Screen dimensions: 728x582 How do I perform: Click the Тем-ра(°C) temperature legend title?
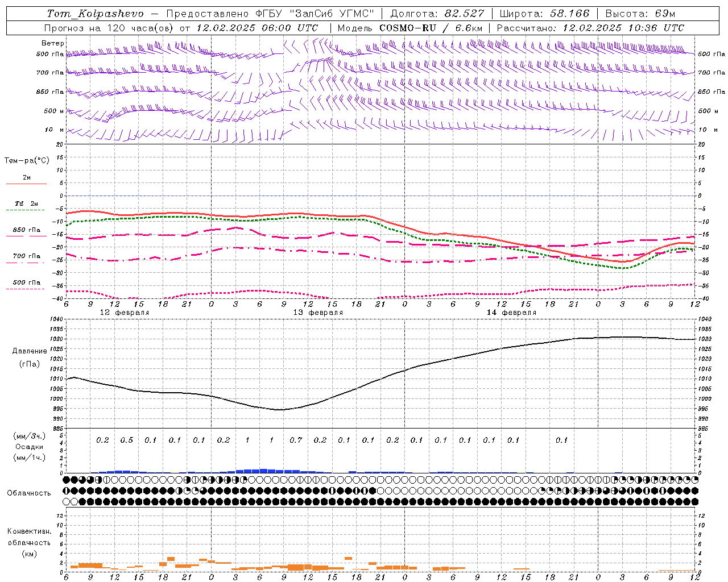click(27, 161)
